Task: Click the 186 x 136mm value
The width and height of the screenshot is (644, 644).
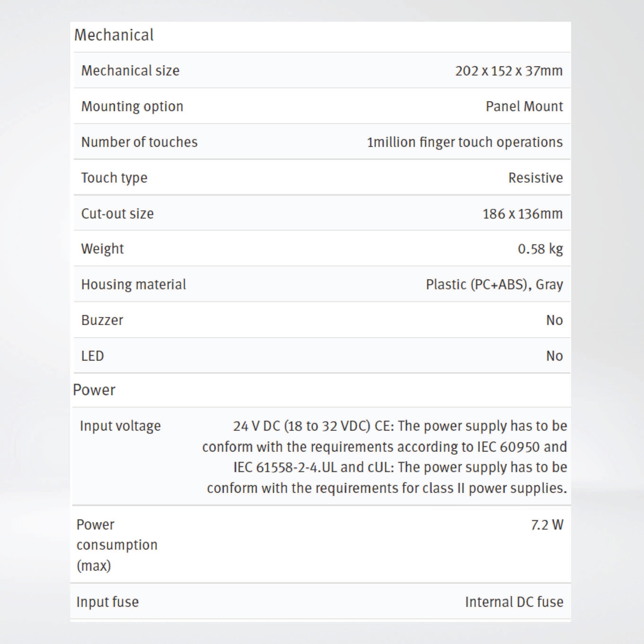Action: 522,213
